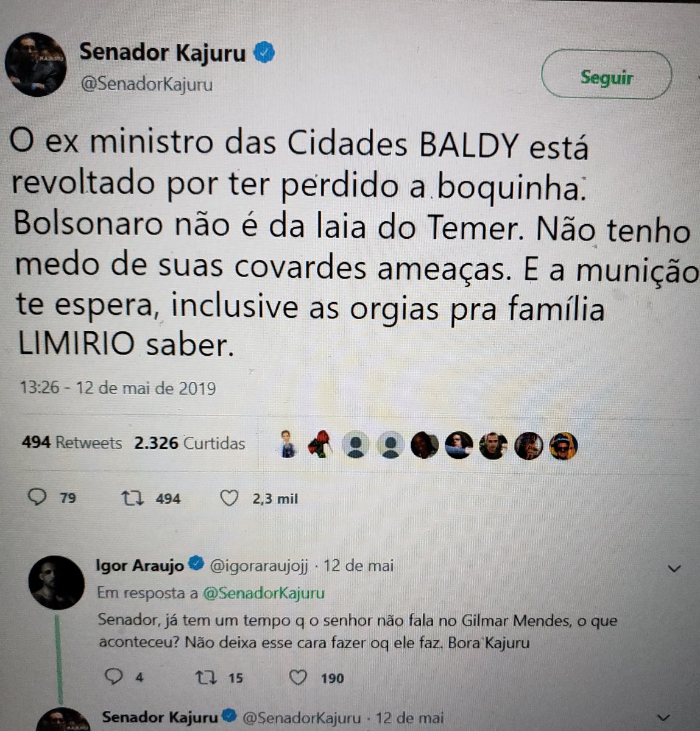The height and width of the screenshot is (731, 700).
Task: Click the Senador Kajuru name in header
Action: click(x=162, y=53)
